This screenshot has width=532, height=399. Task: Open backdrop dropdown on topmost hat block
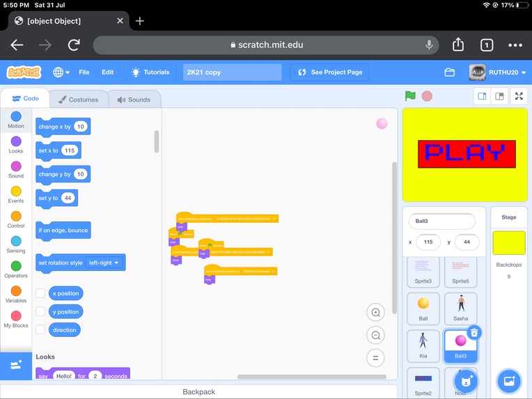point(246,219)
